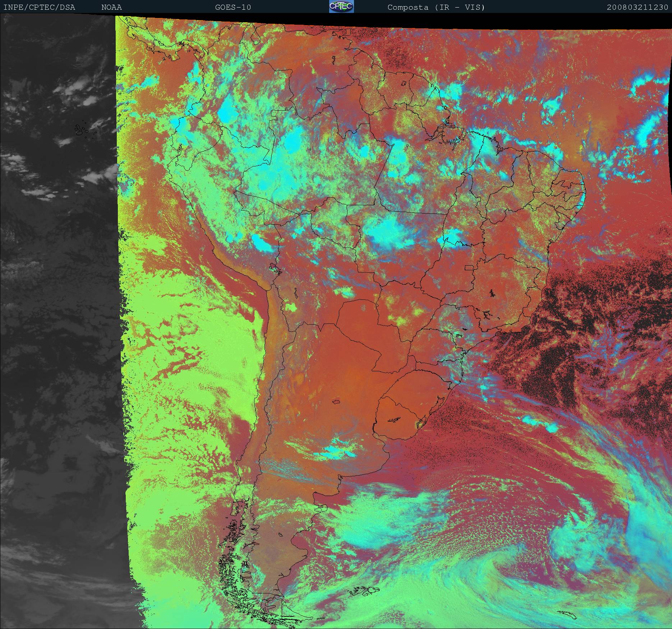Click the cyan cloud patch over Buenos Aires province
Viewport: 672px width, 629px height.
click(336, 449)
